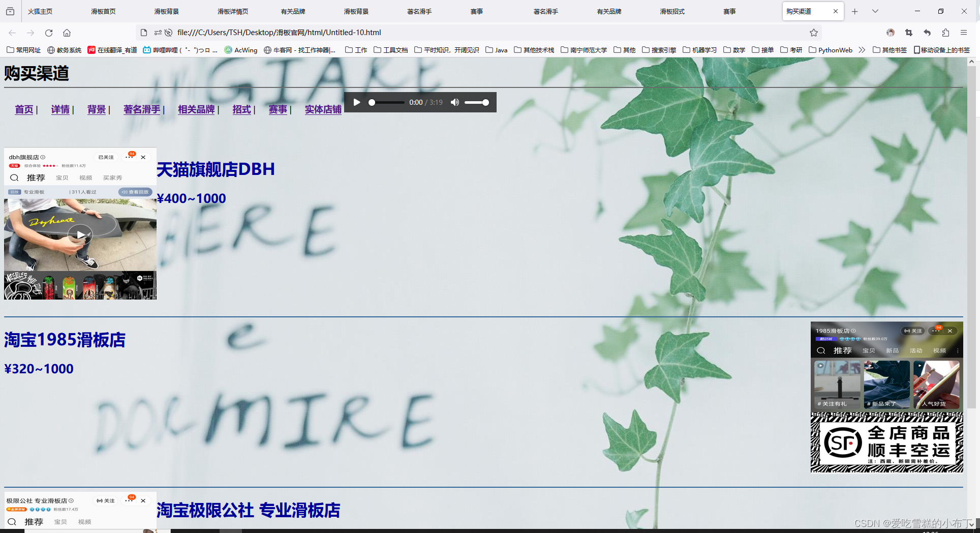Open the Firefox hamburger menu
Viewport: 980px width, 533px height.
tap(964, 33)
